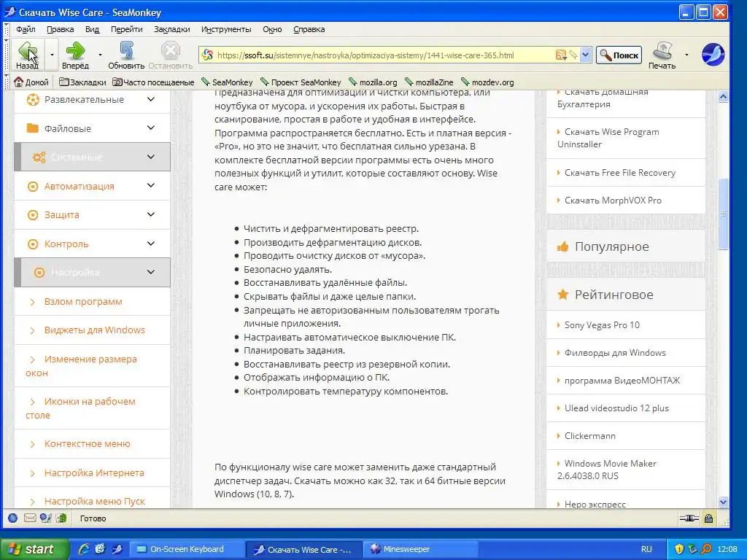Expand the Развлекательные category chevron
The height and width of the screenshot is (560, 747).
pyautogui.click(x=150, y=99)
